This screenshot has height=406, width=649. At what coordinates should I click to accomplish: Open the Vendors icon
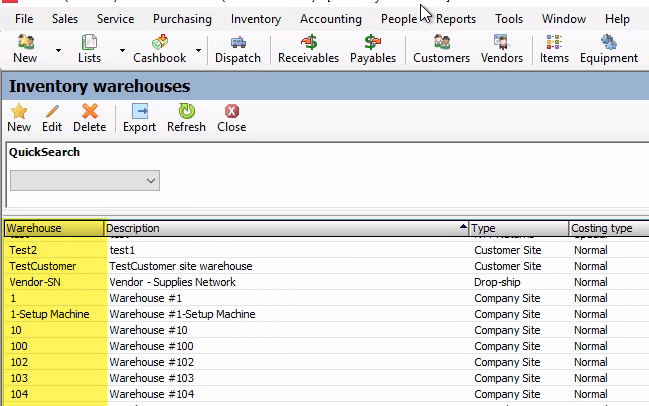[x=502, y=49]
